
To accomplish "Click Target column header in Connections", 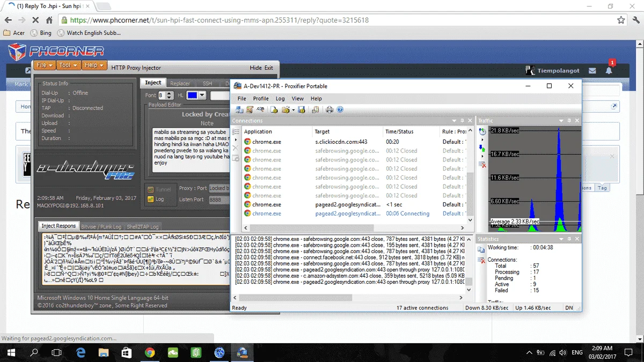I will coord(348,131).
